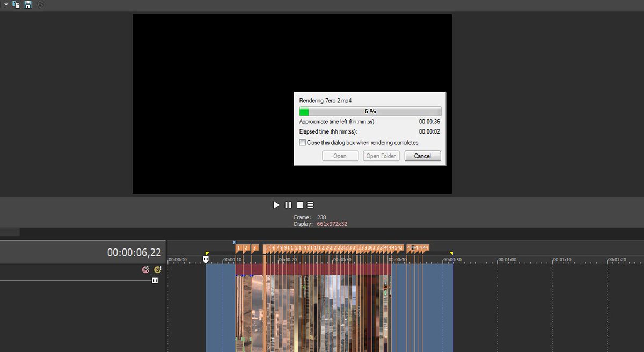Image resolution: width=644 pixels, height=352 pixels.
Task: Click the blue marker above the marker bar
Action: click(235, 243)
